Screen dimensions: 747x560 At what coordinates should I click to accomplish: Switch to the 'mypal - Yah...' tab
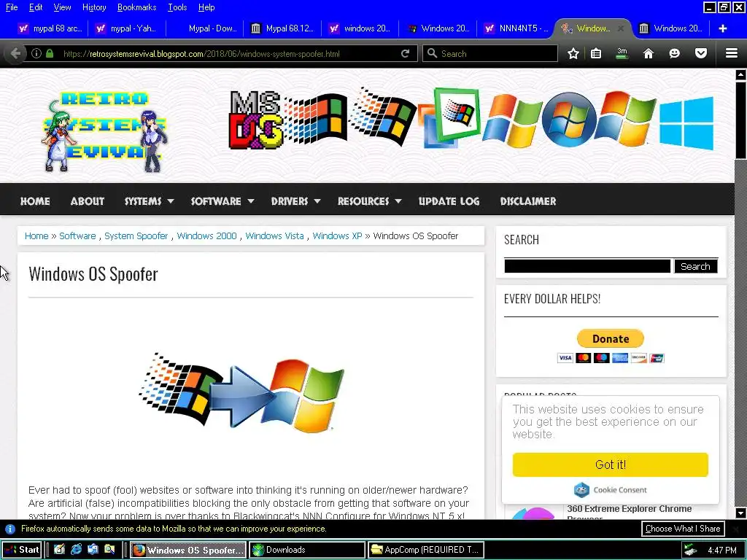[127, 28]
